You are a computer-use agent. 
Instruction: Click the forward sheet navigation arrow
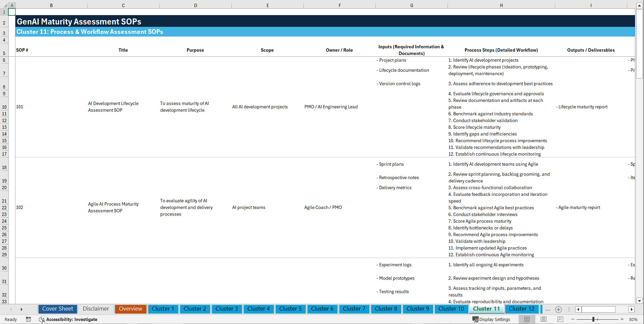point(21,309)
